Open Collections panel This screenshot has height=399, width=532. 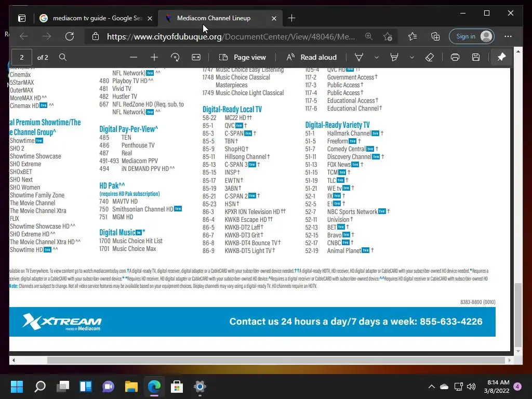[435, 36]
